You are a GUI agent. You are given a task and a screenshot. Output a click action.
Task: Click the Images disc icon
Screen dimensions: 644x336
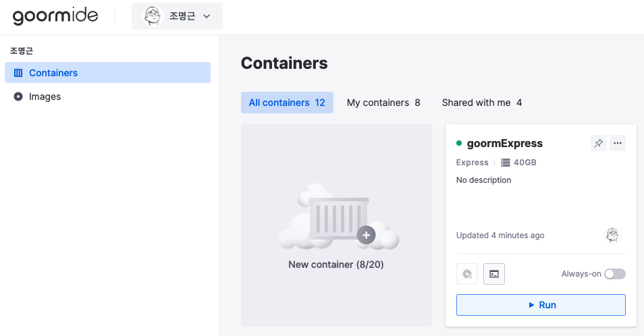coord(18,96)
